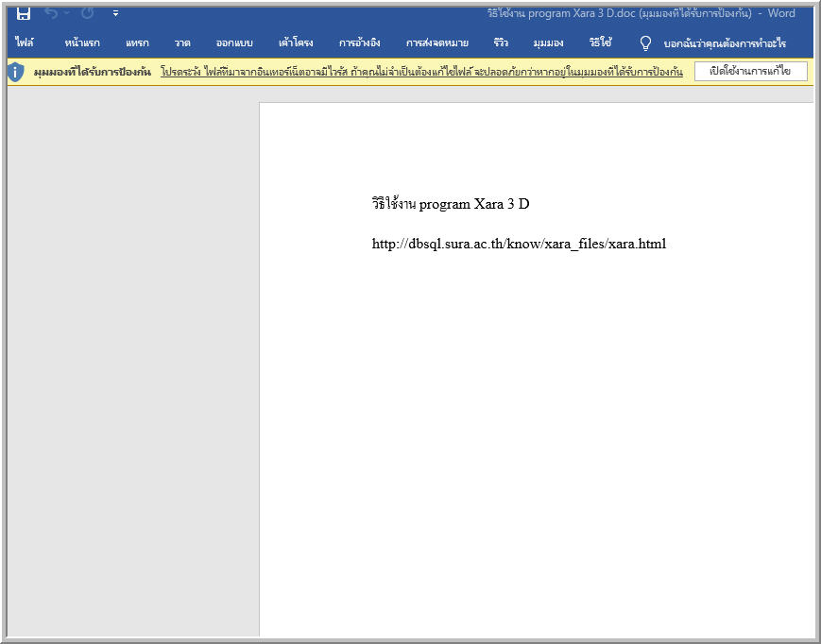The image size is (821, 644).
Task: Click the เปิดใช้งานการแก้ไข (Enable Editing) button
Action: pyautogui.click(x=750, y=72)
